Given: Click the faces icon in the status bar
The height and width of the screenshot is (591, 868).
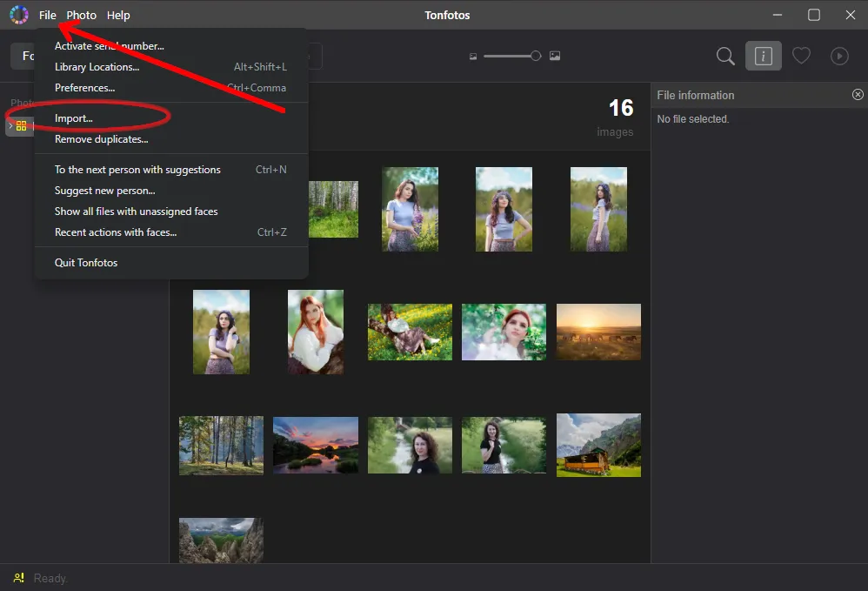Looking at the screenshot, I should [18, 578].
